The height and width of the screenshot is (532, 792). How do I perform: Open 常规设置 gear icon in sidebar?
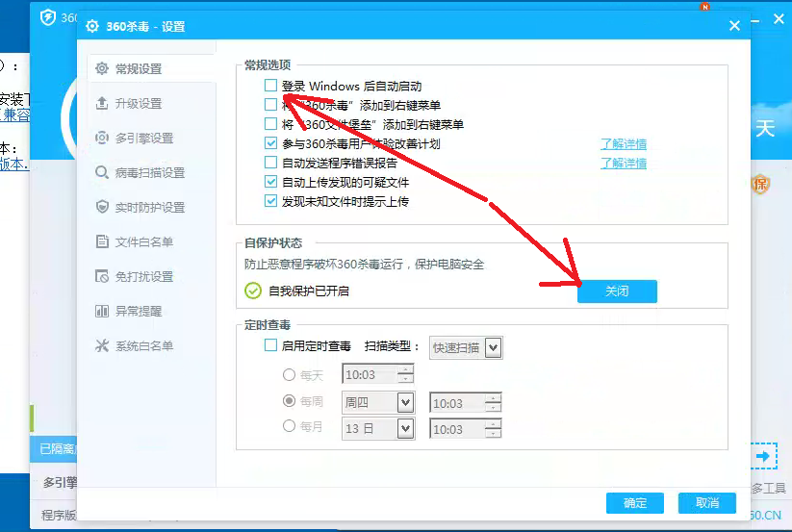102,68
